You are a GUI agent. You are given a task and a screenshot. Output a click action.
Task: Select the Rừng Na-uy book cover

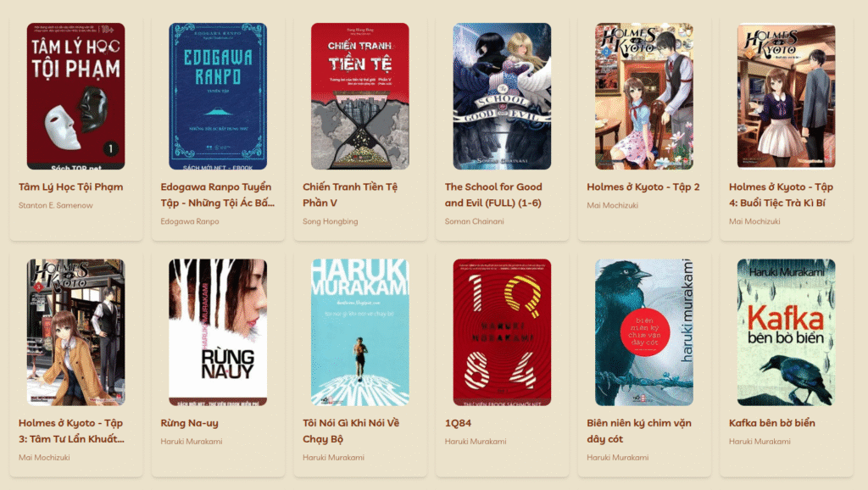pyautogui.click(x=218, y=332)
